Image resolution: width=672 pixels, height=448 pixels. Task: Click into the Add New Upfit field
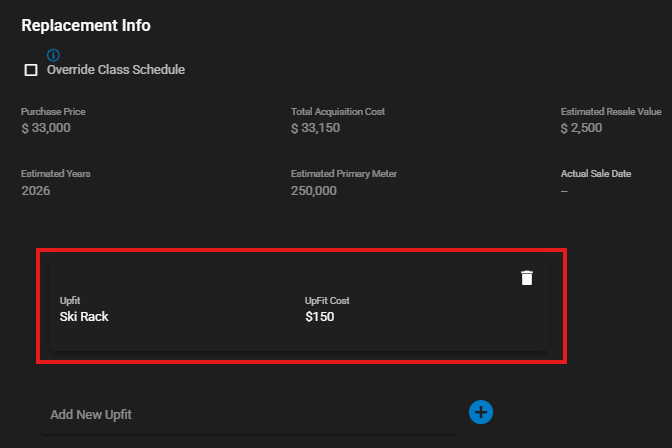coord(248,414)
